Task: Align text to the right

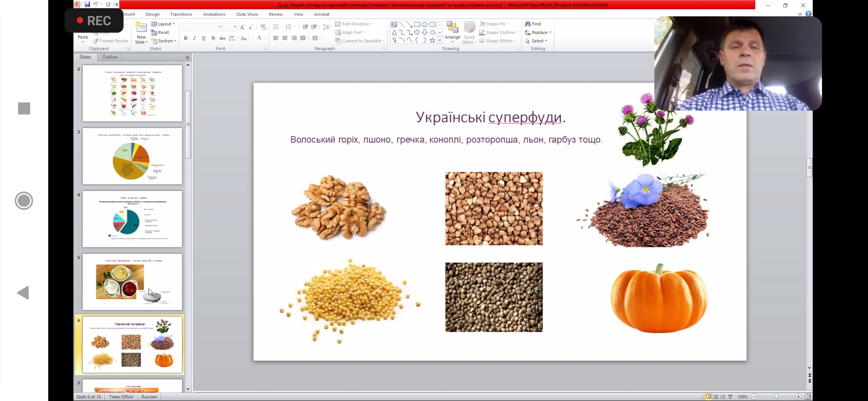Action: [294, 38]
